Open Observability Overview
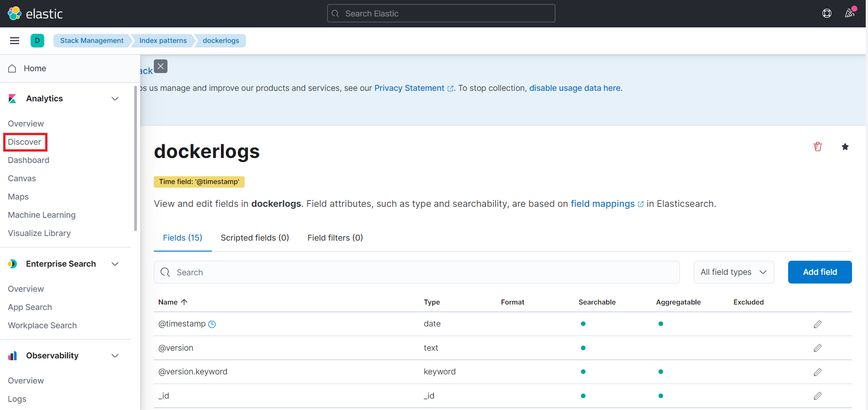 click(x=26, y=381)
